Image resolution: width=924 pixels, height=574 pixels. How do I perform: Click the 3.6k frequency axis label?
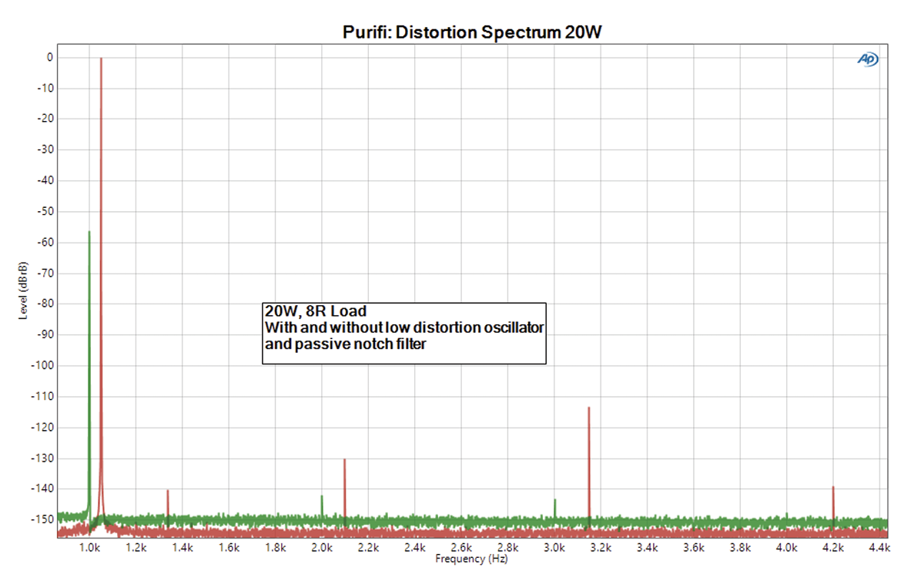(694, 548)
